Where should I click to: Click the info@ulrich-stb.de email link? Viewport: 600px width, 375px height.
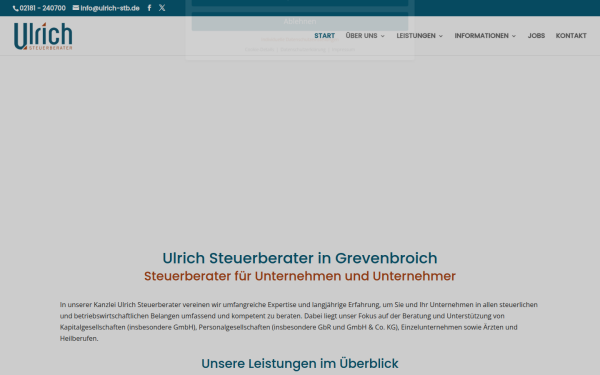point(106,8)
